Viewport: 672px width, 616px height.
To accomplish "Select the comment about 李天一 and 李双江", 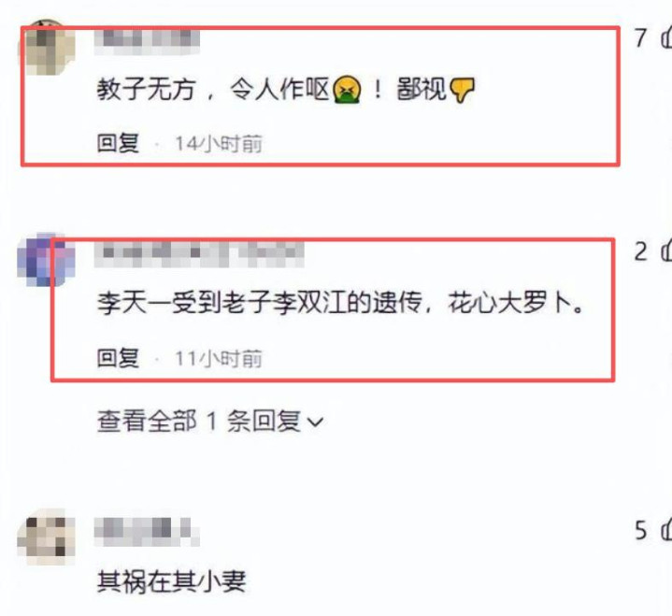I will 341,303.
